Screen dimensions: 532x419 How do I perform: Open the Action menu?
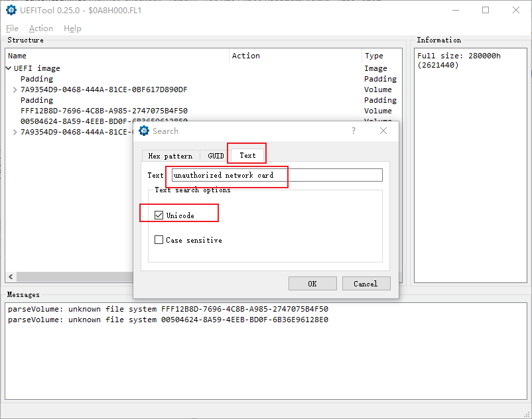pos(41,29)
